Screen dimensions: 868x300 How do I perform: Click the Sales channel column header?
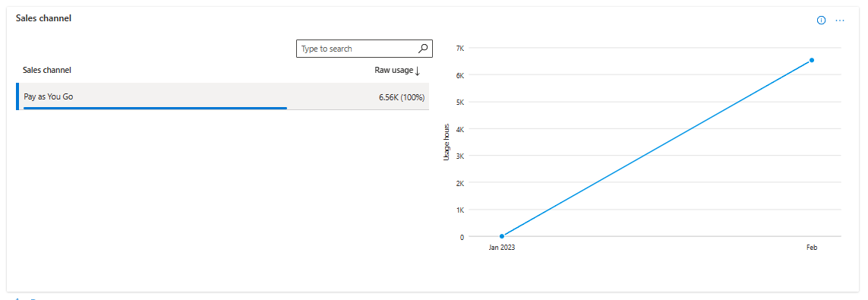[x=46, y=71]
